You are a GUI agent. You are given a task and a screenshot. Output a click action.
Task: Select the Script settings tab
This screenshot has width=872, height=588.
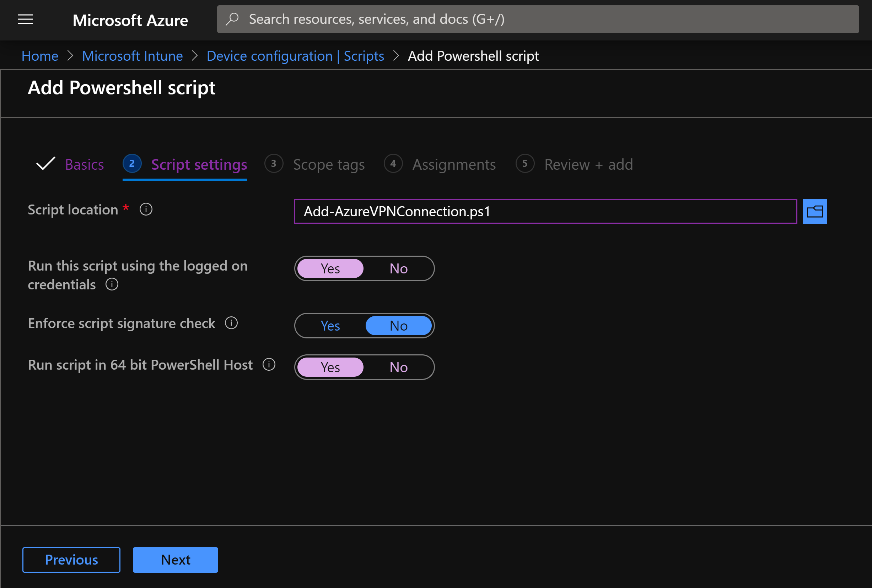click(x=199, y=165)
